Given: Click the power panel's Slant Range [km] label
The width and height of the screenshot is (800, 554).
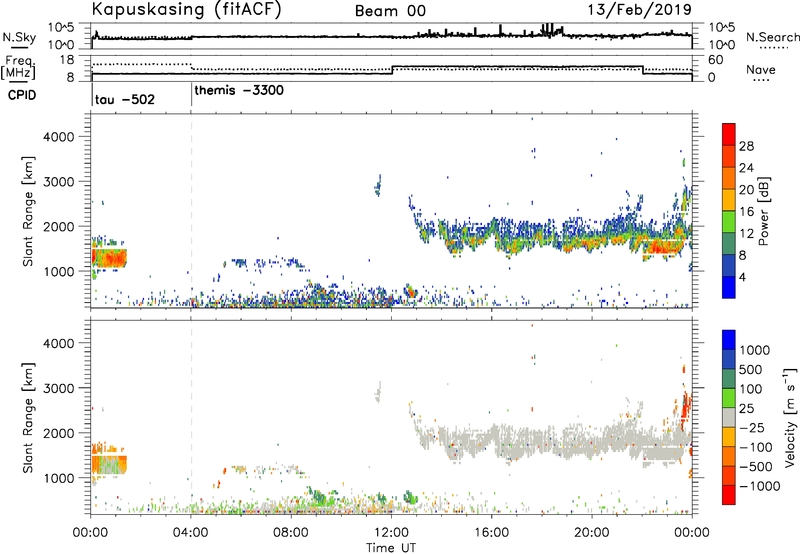Looking at the screenshot, I should click(28, 211).
